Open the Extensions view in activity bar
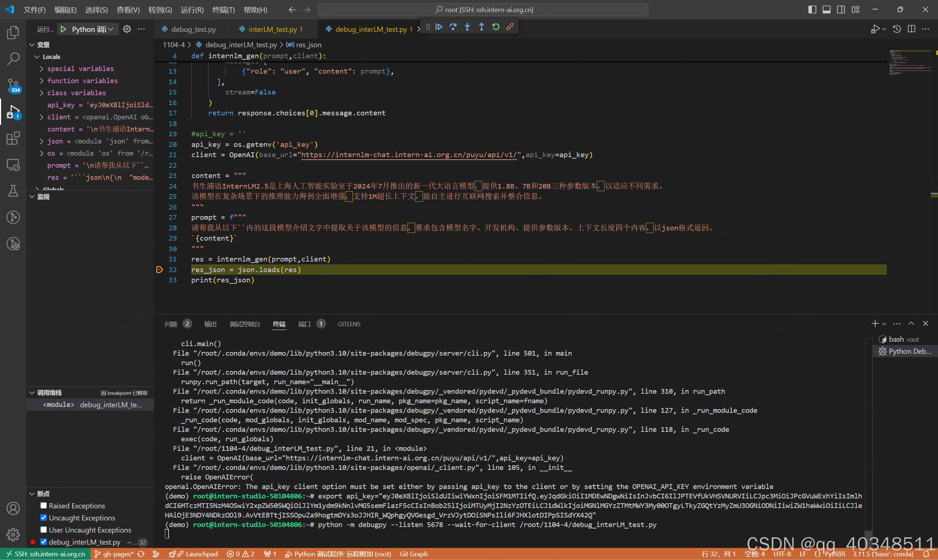The height and width of the screenshot is (560, 938). [x=13, y=138]
